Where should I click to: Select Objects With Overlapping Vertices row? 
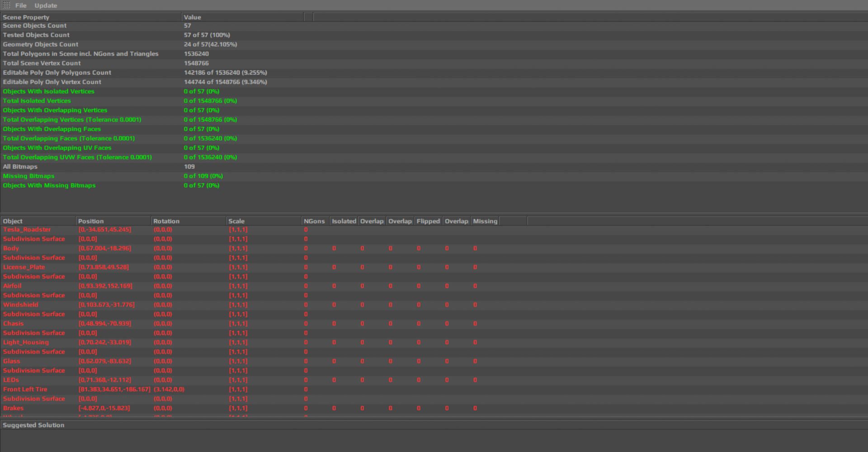[x=434, y=110]
